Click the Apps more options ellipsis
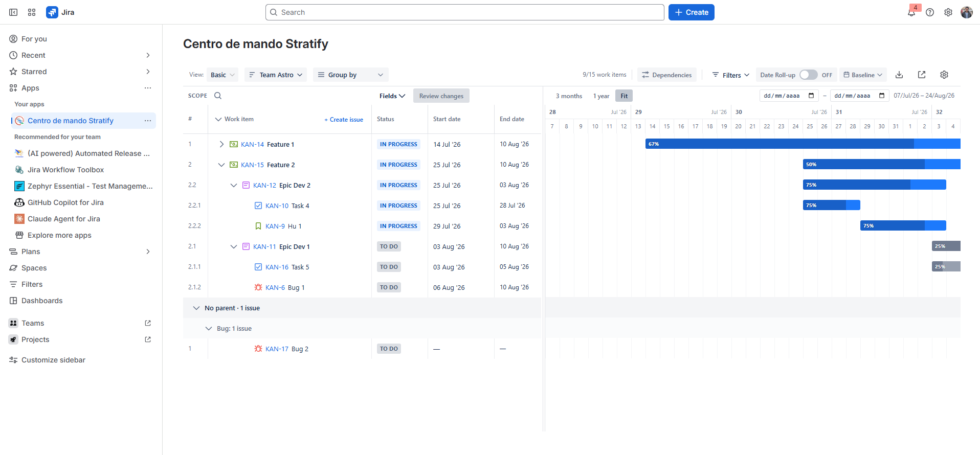The image size is (980, 455). click(148, 88)
